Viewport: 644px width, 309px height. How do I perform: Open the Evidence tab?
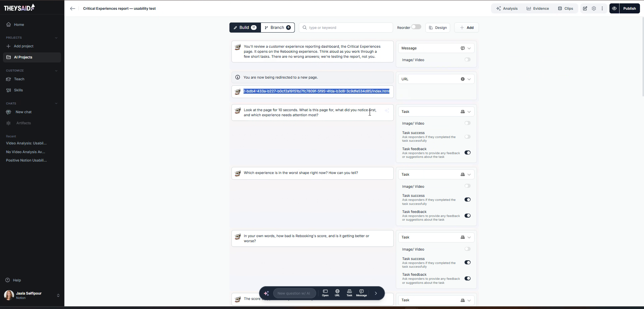tap(538, 9)
